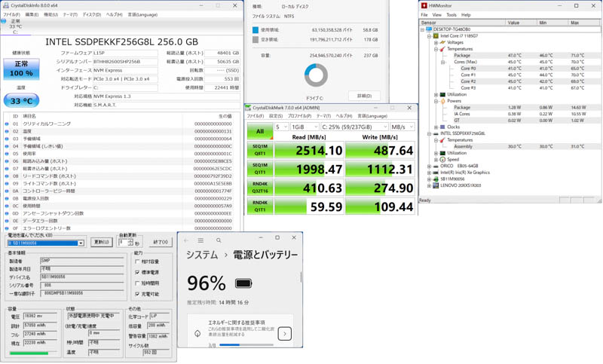Click the blue drive status icon above C:
The image size is (603, 364).
4,21
